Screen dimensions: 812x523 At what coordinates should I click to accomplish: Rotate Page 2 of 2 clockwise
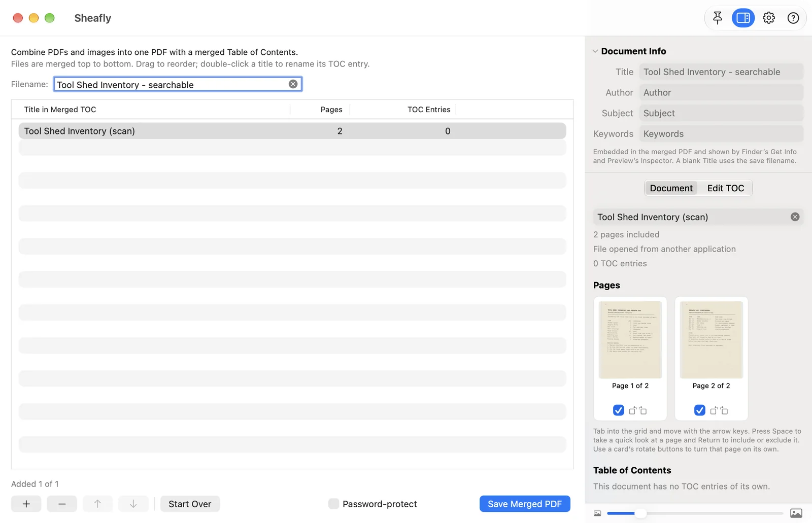click(724, 410)
